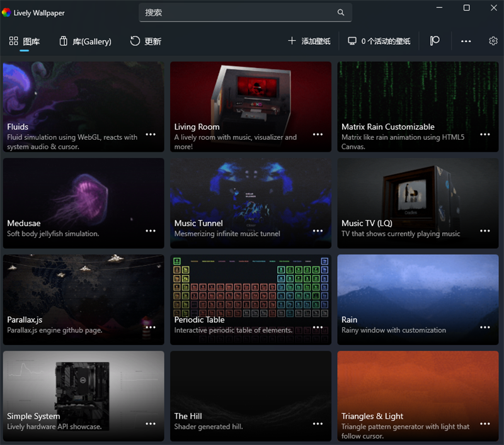Open the three-dot overflow menu in the toolbar
This screenshot has width=504, height=445.
(x=466, y=41)
